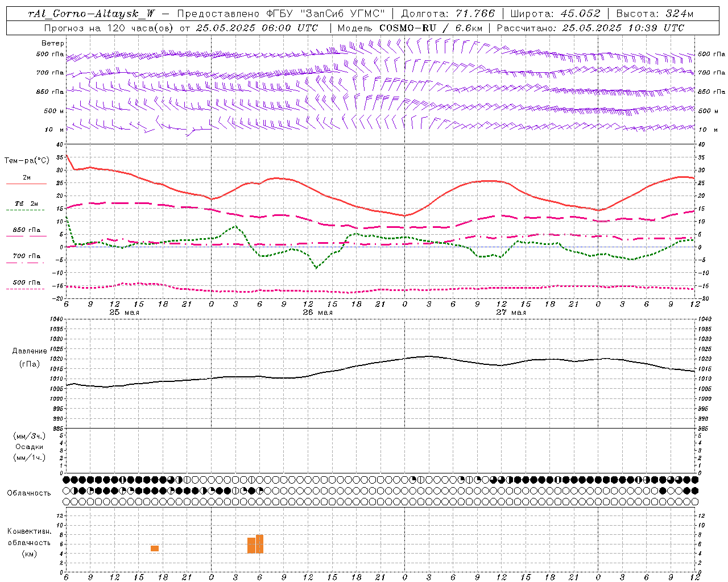Screen dimensions: 728x582
Task: Click the tallest orange convective bar at 6h
Action: coord(259,544)
